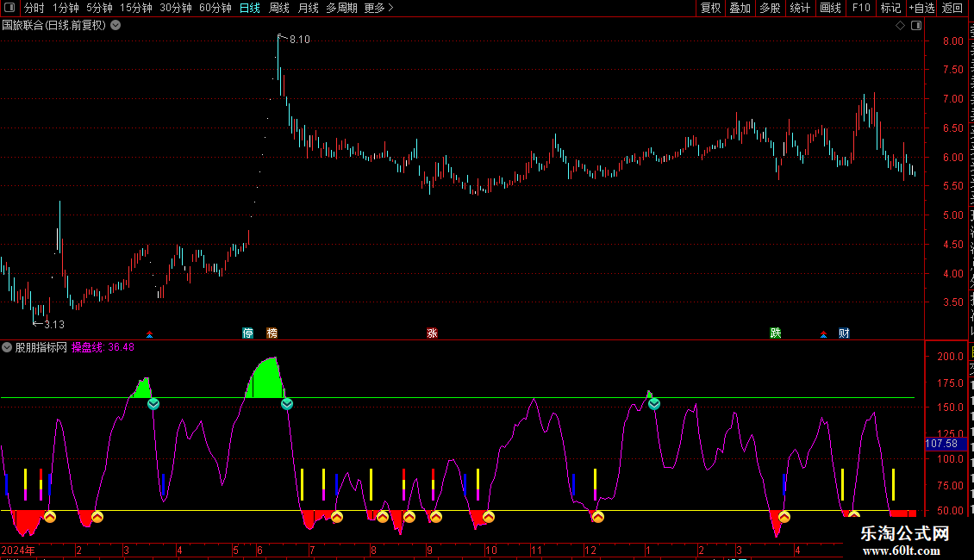974x560 pixels.
Task: Click the 8.00 price axis label
Action: [x=952, y=41]
